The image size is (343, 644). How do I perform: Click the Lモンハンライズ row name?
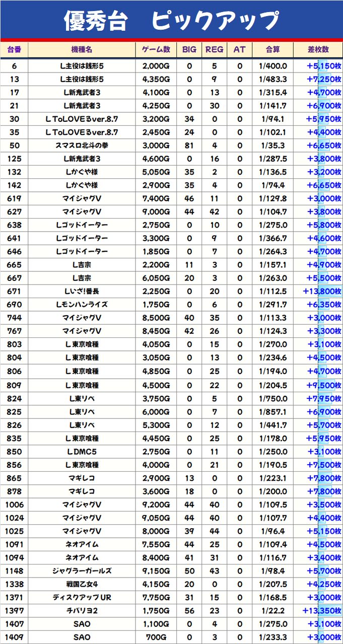point(82,305)
